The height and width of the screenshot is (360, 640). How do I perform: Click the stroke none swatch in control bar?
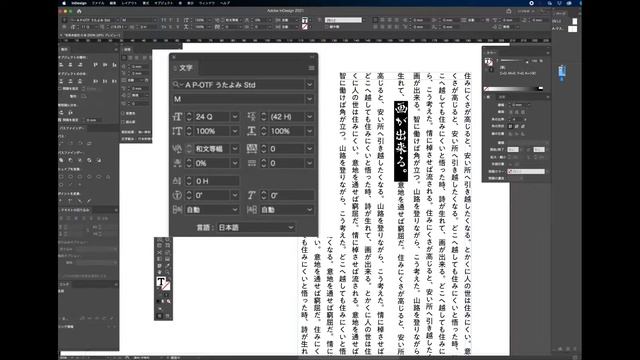point(304,27)
